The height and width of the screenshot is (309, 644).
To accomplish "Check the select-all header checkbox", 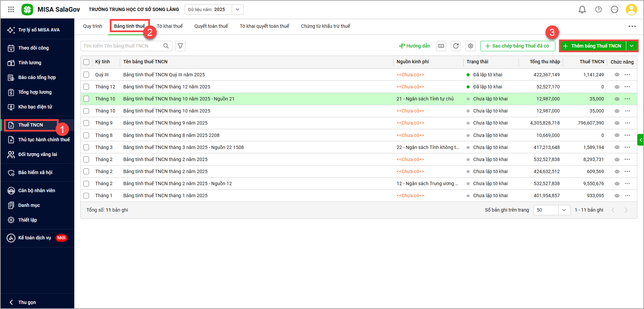I will click(x=86, y=62).
